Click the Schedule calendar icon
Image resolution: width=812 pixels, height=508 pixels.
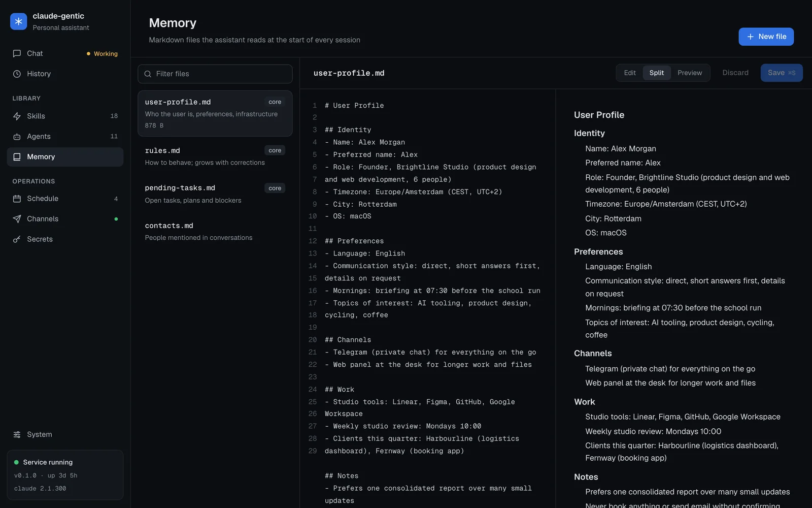17,199
